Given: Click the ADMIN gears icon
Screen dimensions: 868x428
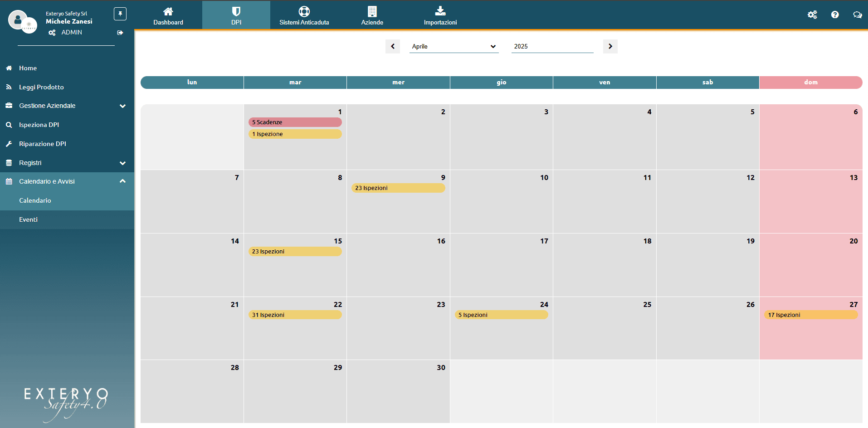Looking at the screenshot, I should pyautogui.click(x=52, y=33).
